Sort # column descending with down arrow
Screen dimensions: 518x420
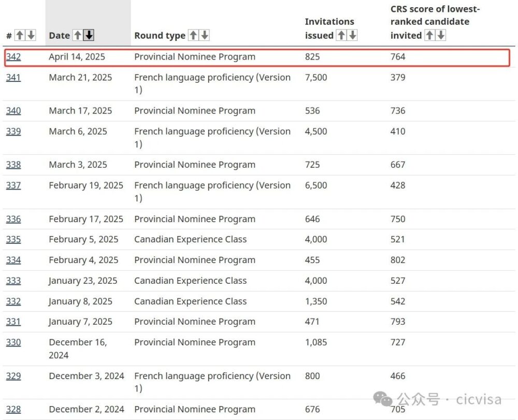tap(31, 35)
